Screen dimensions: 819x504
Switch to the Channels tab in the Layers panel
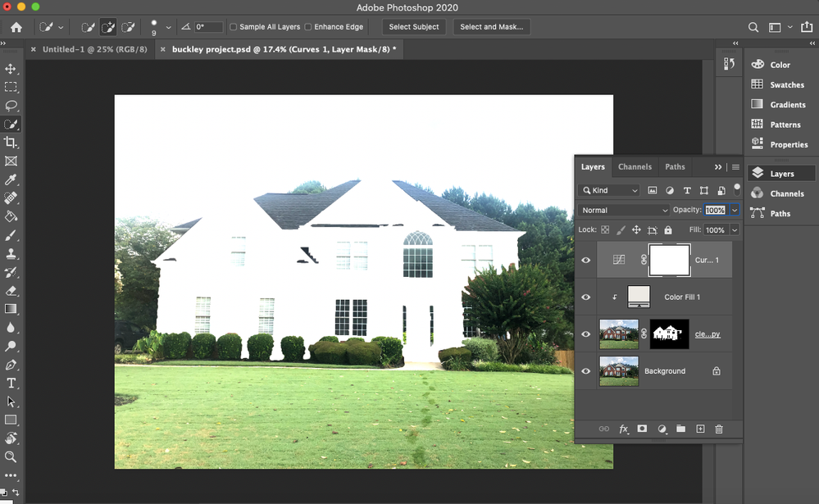point(635,166)
